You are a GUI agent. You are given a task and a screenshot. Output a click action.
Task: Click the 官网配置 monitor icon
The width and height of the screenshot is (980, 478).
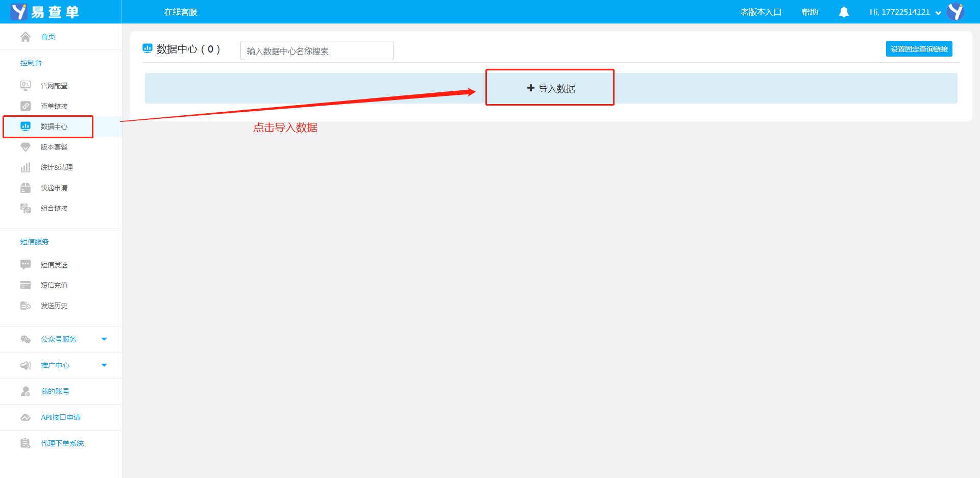26,86
